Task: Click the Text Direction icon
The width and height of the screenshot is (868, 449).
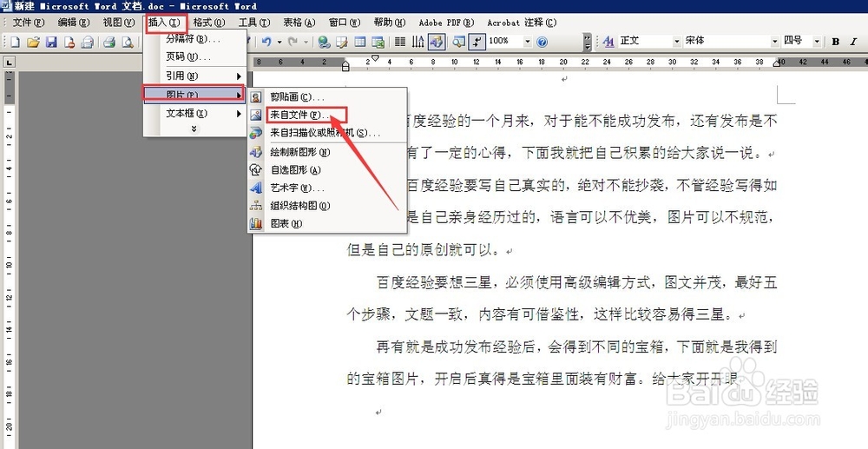Action: point(418,42)
